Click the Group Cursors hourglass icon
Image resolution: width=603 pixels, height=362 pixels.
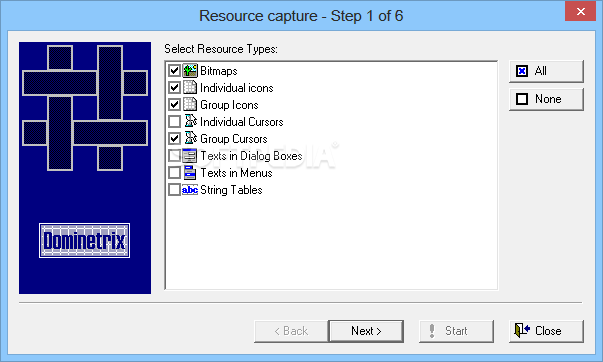tap(190, 138)
